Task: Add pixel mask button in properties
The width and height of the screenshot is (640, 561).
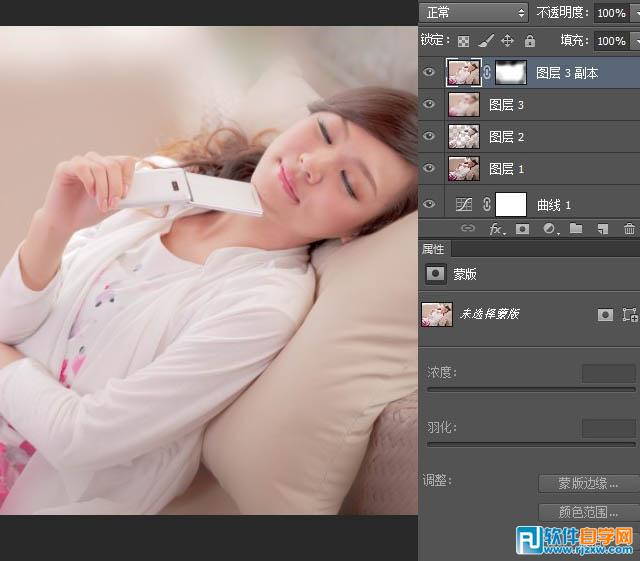Action: tap(605, 315)
